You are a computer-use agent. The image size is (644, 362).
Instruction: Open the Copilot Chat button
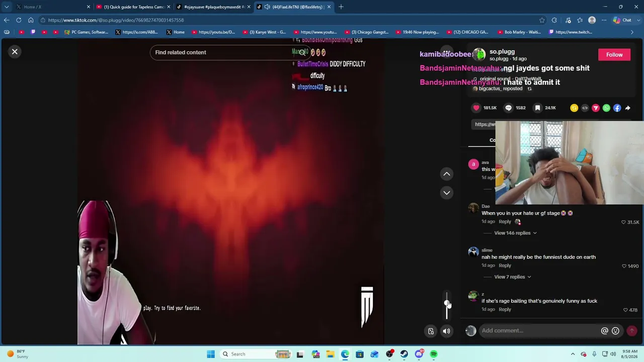[x=622, y=20]
